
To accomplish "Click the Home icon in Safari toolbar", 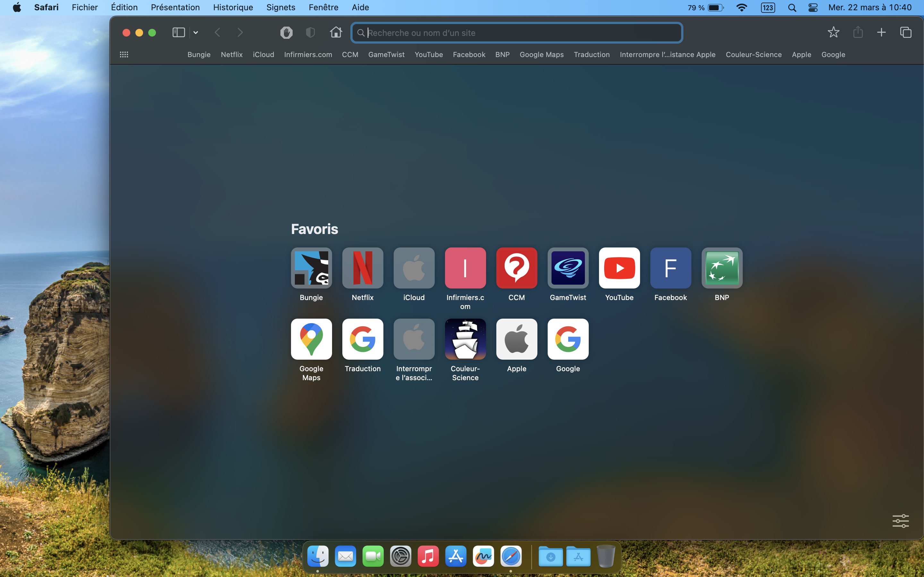I will coord(336,32).
